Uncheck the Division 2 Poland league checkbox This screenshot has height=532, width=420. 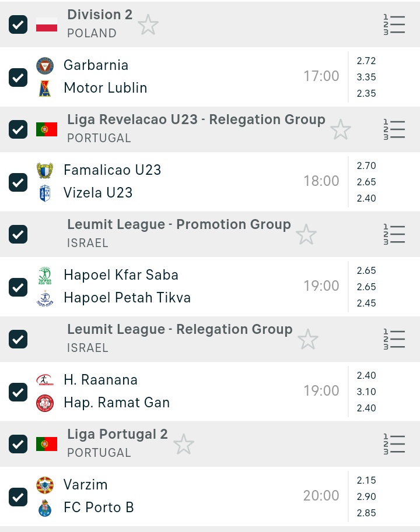[18, 24]
